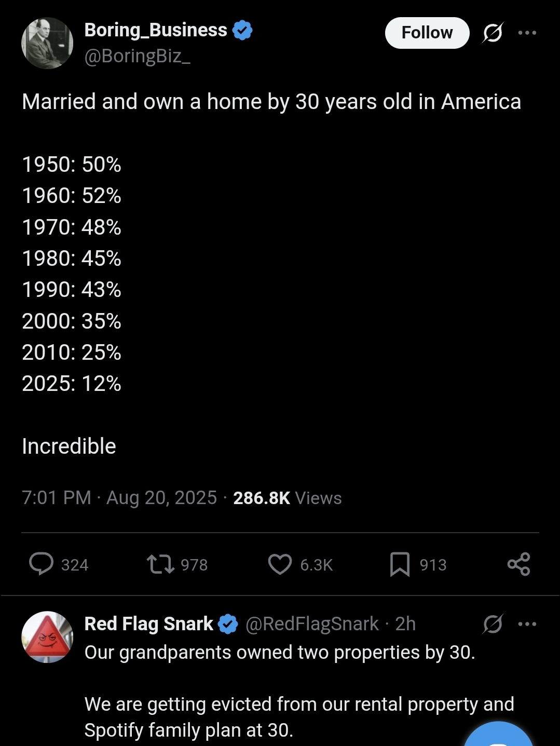Open Red Flag Snark display name
The height and width of the screenshot is (746, 560).
pos(149,624)
